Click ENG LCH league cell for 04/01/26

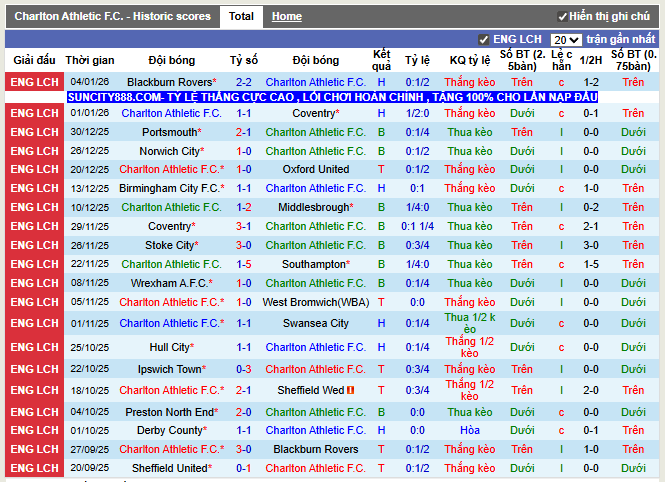click(34, 82)
